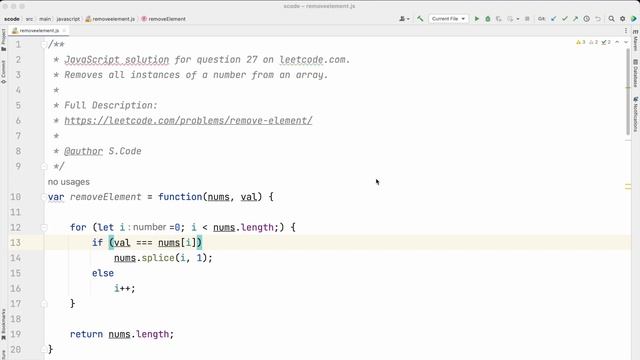Start debugging with the bug icon
The height and width of the screenshot is (360, 640).
point(487,19)
